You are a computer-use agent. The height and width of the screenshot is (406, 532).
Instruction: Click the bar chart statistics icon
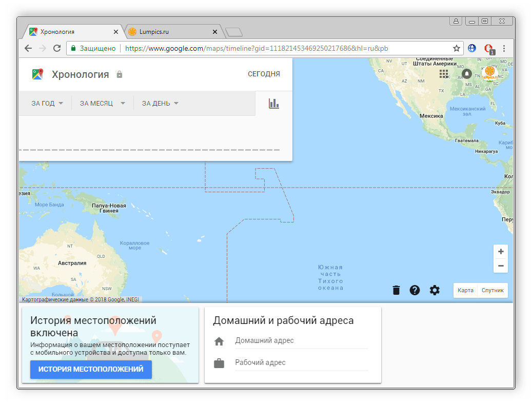click(274, 104)
